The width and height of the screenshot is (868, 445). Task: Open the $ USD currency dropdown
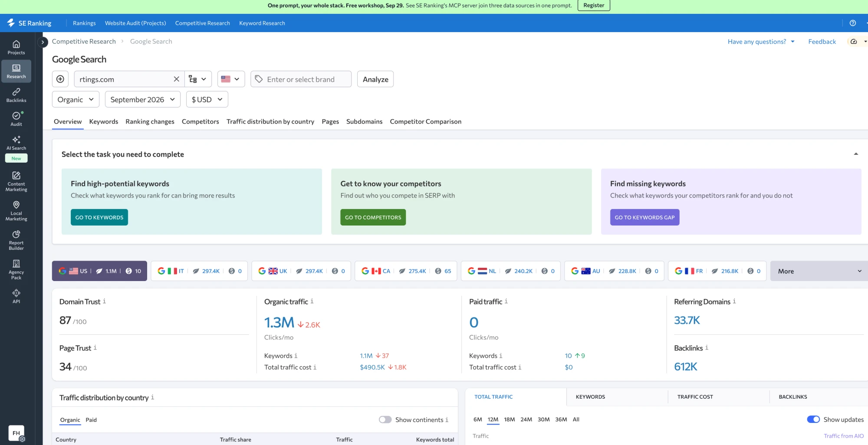point(207,99)
